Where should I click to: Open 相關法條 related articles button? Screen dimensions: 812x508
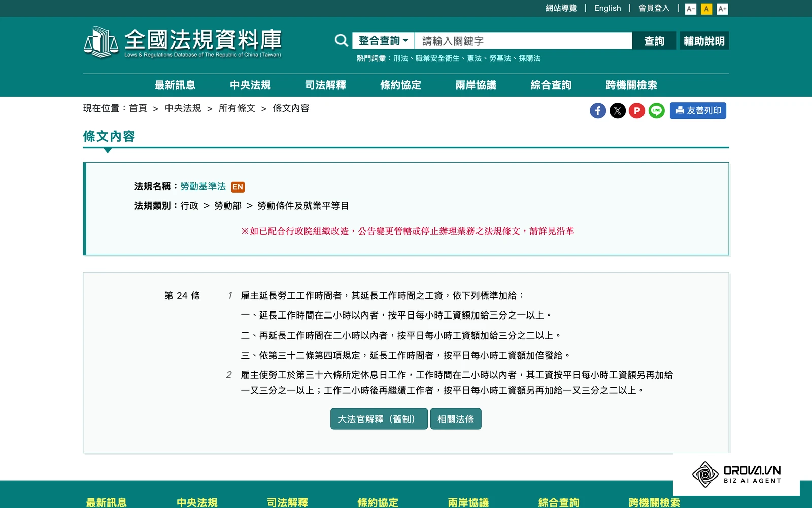(x=456, y=419)
